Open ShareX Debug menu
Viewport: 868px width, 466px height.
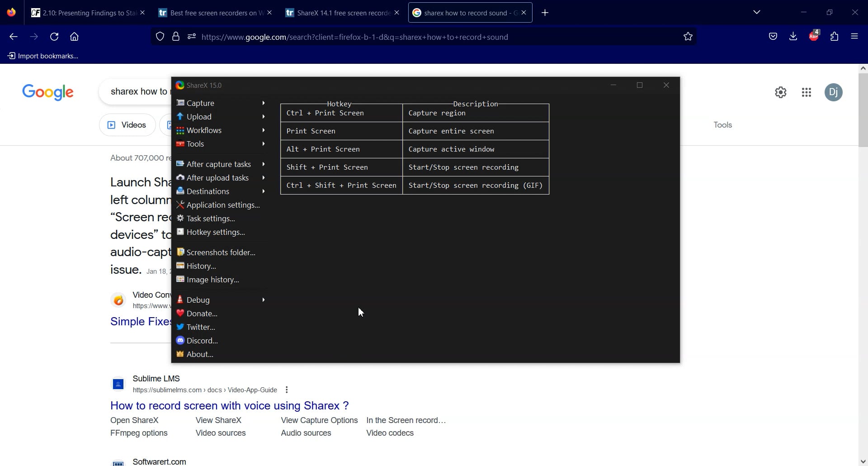point(199,300)
